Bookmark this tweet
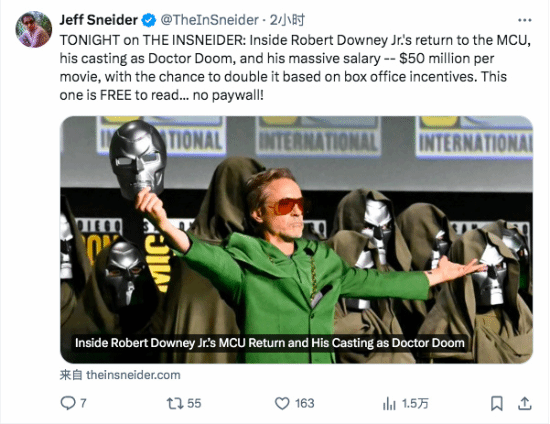The width and height of the screenshot is (550, 424). pos(497,403)
